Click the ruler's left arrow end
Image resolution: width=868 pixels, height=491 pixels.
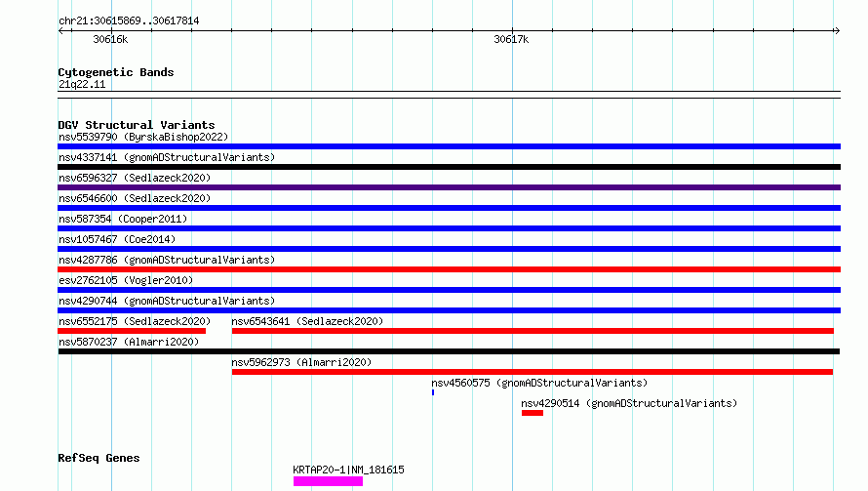pos(60,31)
